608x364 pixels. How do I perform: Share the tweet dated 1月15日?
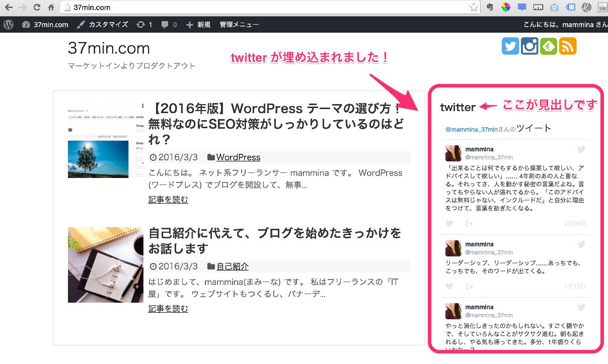pos(469,286)
